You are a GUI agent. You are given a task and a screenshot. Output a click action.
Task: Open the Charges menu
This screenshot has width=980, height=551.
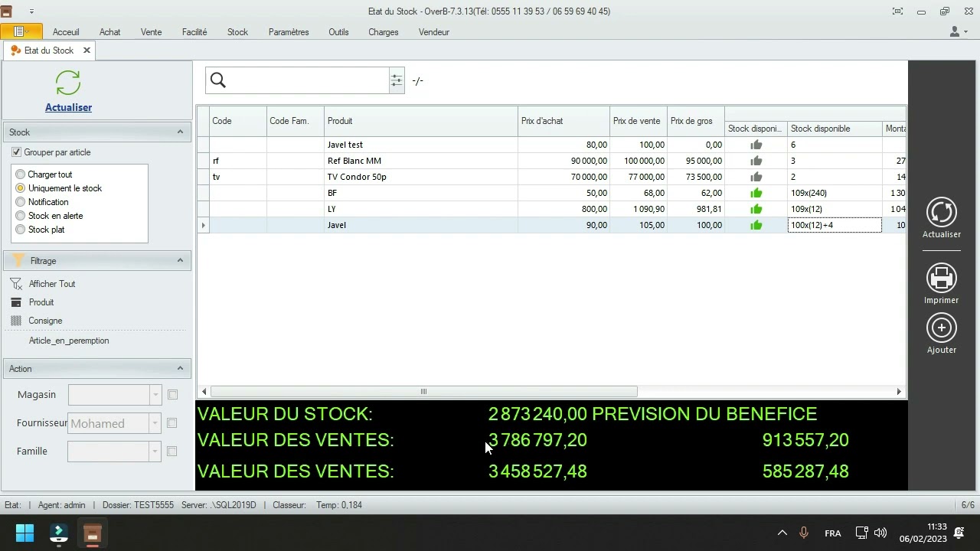[x=383, y=32]
